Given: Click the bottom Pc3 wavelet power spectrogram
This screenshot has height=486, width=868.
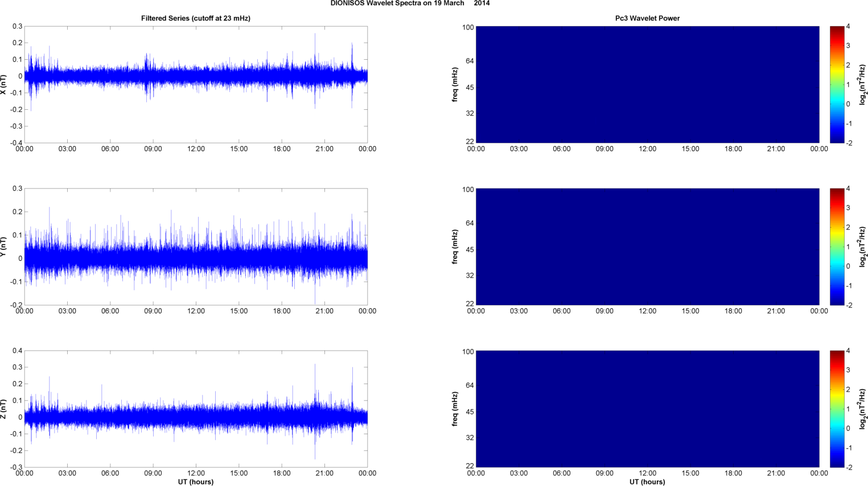Looking at the screenshot, I should pyautogui.click(x=647, y=409).
